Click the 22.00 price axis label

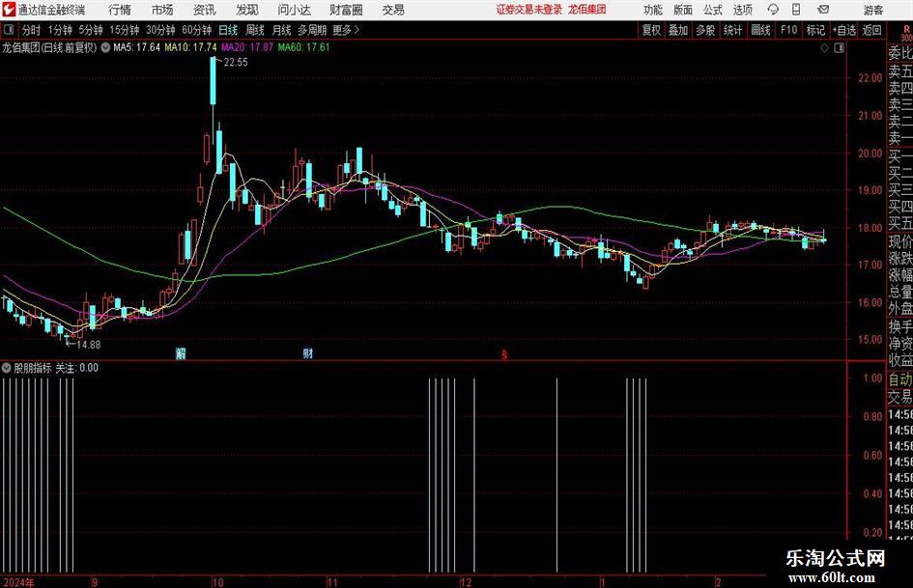pos(870,78)
